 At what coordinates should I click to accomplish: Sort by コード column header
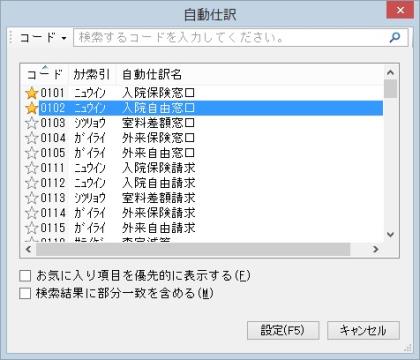[x=45, y=74]
